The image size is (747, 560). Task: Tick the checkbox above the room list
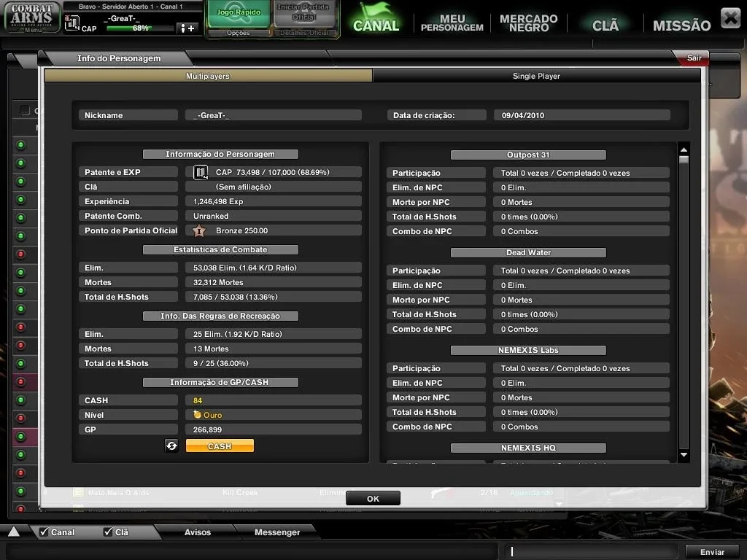24,111
